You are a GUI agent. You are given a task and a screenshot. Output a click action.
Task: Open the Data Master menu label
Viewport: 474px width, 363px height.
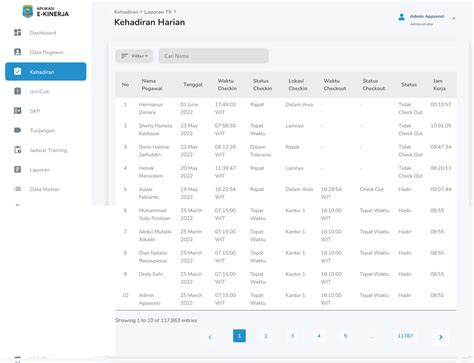pos(44,189)
